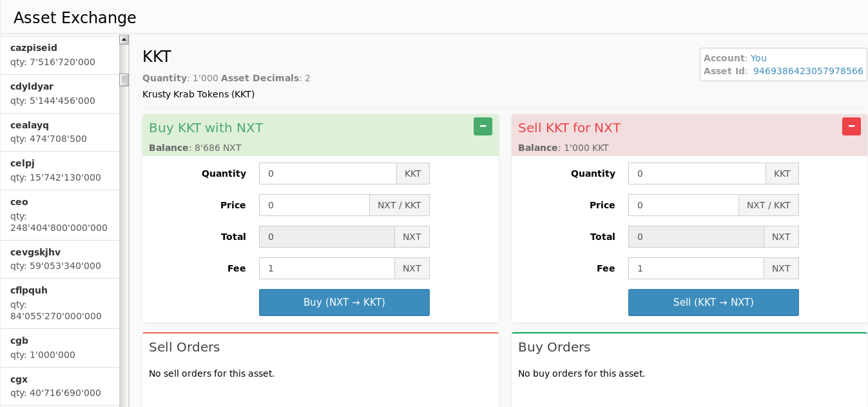
Task: Collapse the Sell KKT for NXT panel
Action: (x=851, y=126)
